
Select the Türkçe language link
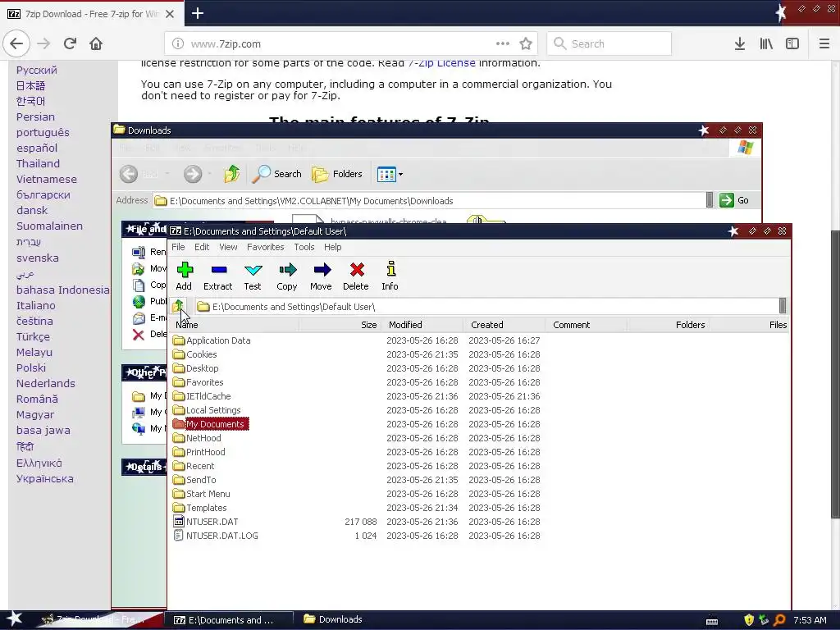click(x=33, y=336)
